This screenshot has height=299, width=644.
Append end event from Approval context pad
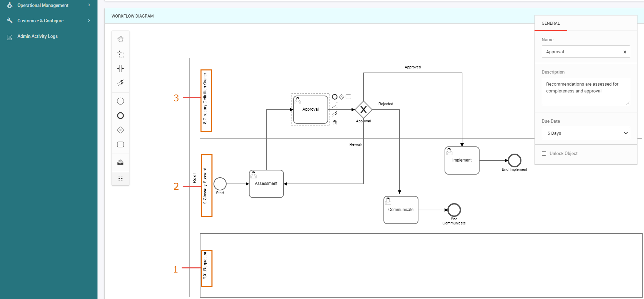coord(335,97)
